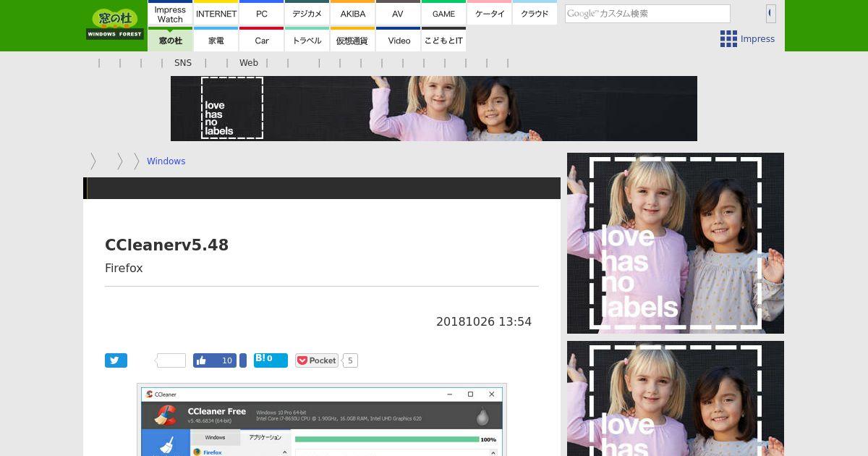Follow the Windows breadcrumb link
This screenshot has height=456, width=868.
tap(166, 161)
